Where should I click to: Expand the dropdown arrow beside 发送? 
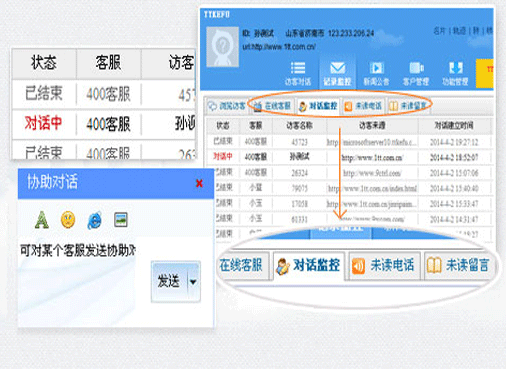point(193,282)
